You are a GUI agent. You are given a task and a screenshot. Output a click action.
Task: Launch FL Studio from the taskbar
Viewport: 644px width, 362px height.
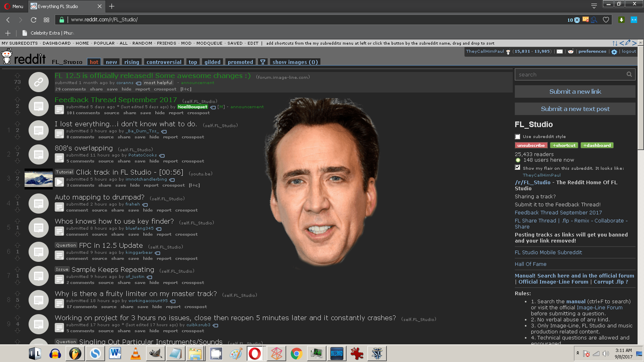click(x=75, y=354)
